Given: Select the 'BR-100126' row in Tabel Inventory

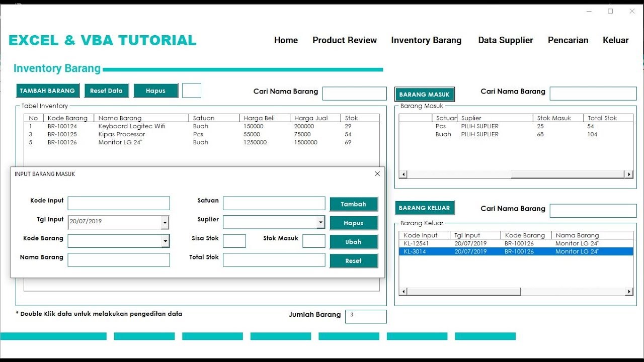Looking at the screenshot, I should click(x=202, y=142).
